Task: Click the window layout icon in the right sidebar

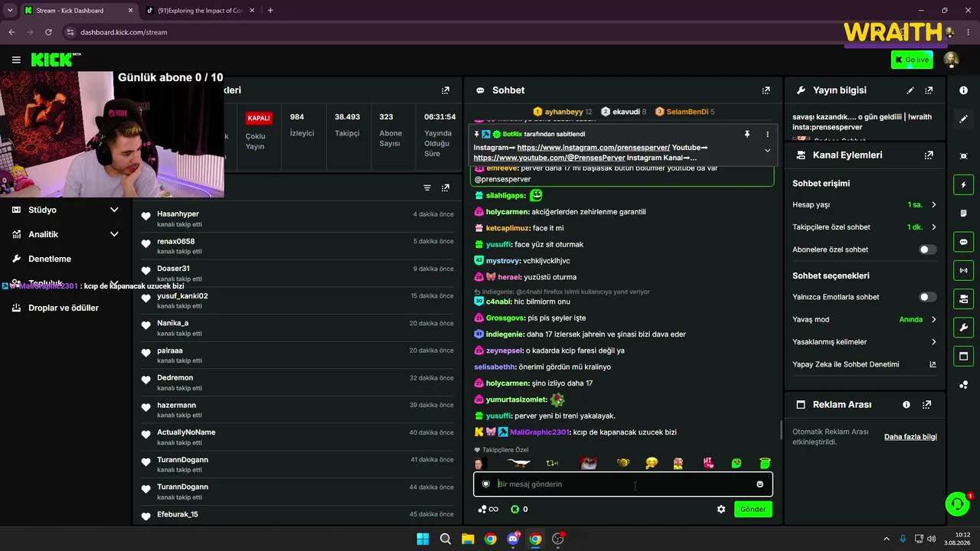Action: [963, 356]
